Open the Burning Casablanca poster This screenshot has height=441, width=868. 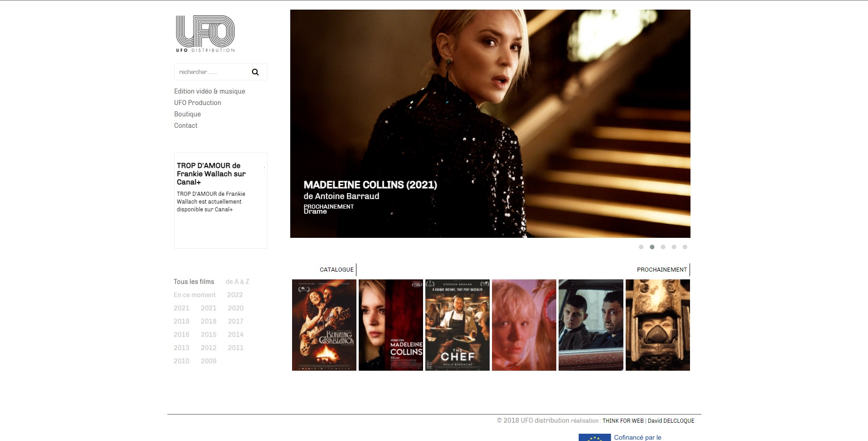tap(324, 325)
